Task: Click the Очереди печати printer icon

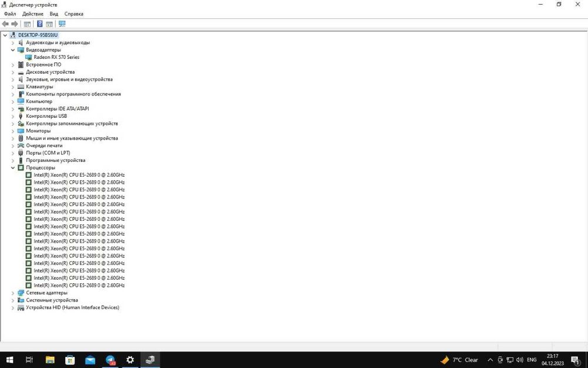Action: tap(21, 145)
